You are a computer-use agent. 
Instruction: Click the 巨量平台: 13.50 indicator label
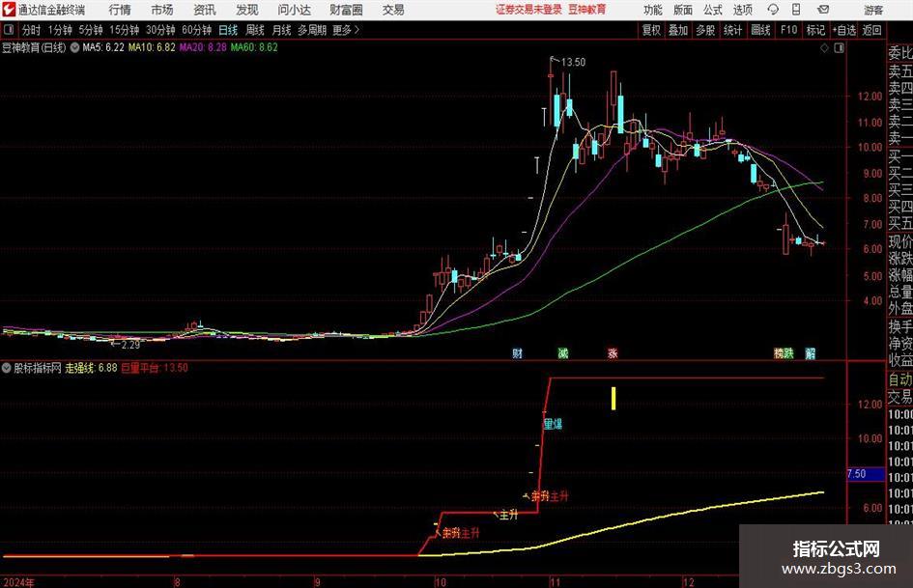155,368
